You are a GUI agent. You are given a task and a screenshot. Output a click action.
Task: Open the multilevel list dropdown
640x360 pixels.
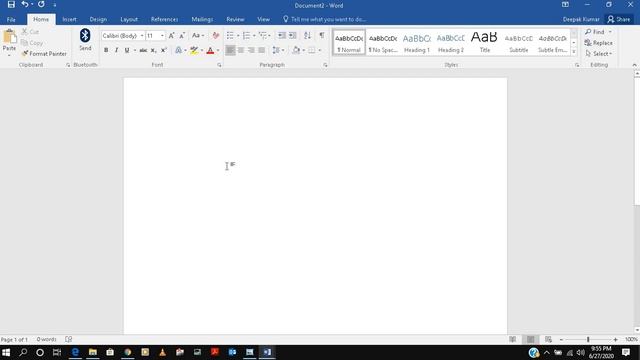click(x=269, y=36)
